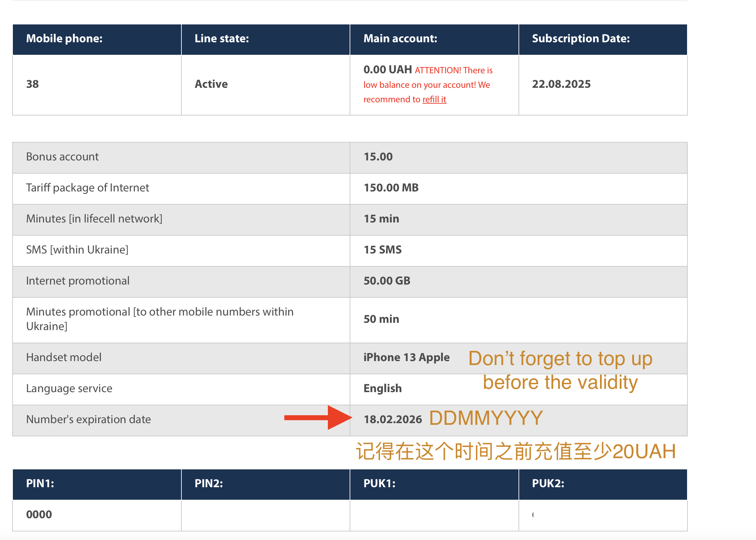756x540 pixels.
Task: Click the PIN1 value 0000
Action: 39,515
